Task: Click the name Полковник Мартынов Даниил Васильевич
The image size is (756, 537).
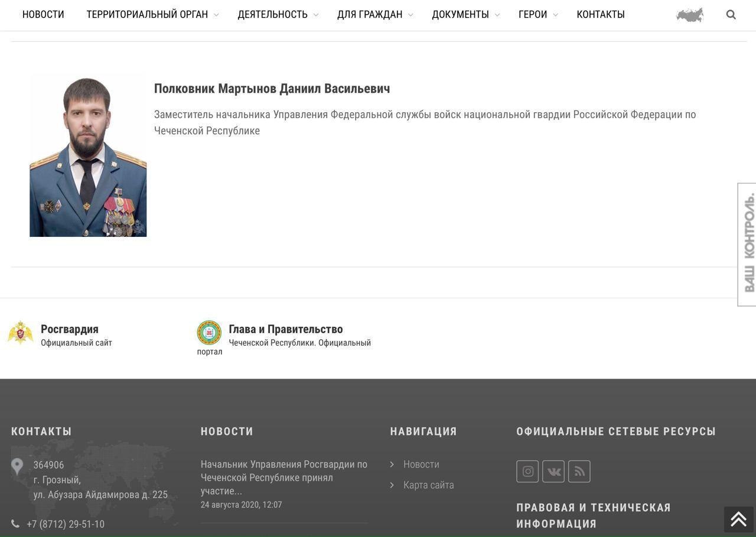Action: pyautogui.click(x=272, y=89)
